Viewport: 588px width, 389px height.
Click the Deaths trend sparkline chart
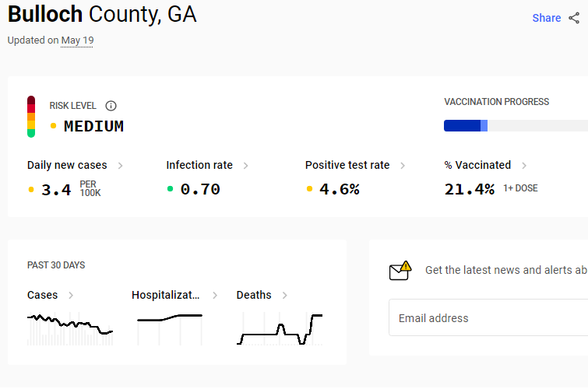pyautogui.click(x=280, y=328)
